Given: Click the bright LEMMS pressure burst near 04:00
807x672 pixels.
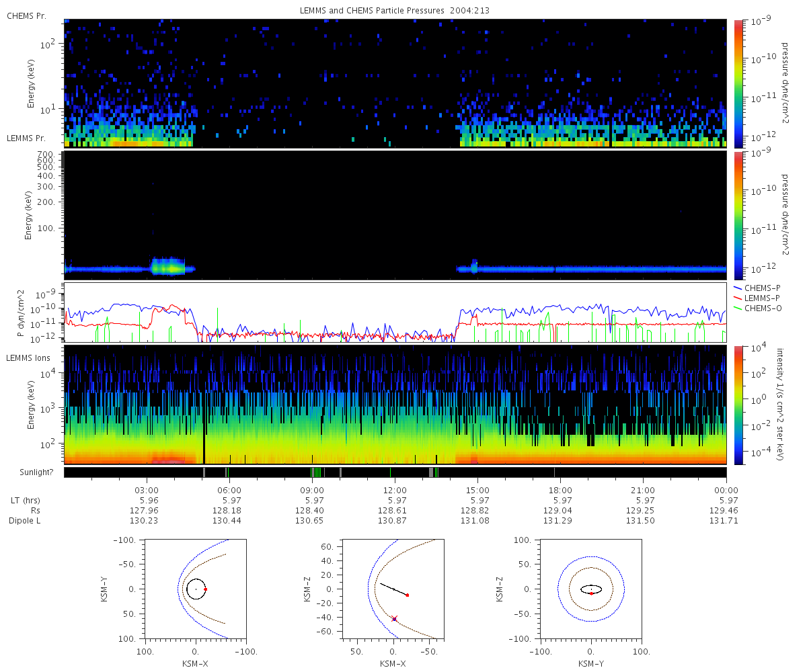Looking at the screenshot, I should pyautogui.click(x=168, y=266).
